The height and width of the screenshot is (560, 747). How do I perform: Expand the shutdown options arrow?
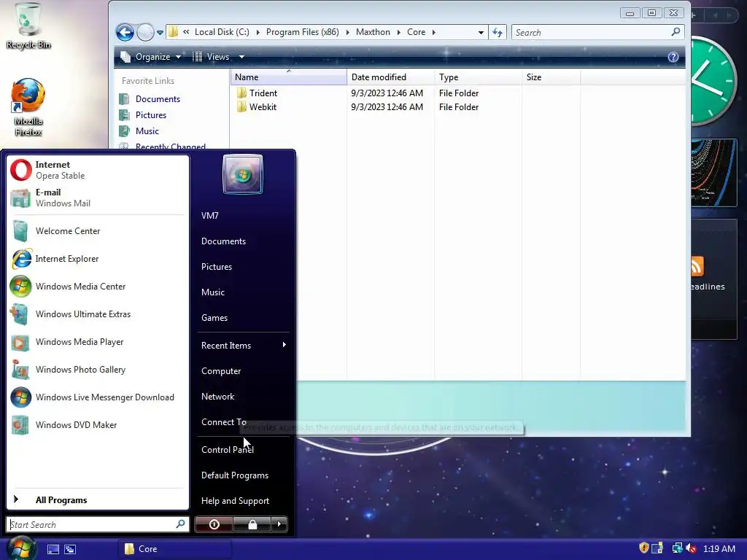coord(279,524)
